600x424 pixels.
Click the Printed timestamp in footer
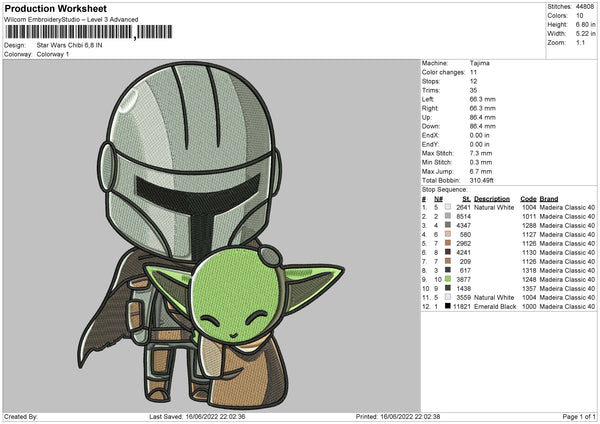pos(398,416)
